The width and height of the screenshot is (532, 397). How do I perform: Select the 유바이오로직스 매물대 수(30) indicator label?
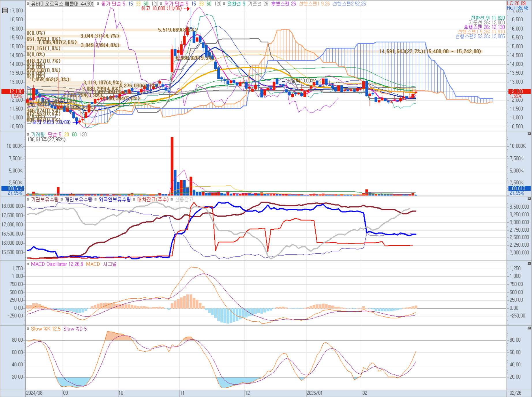[x=62, y=4]
